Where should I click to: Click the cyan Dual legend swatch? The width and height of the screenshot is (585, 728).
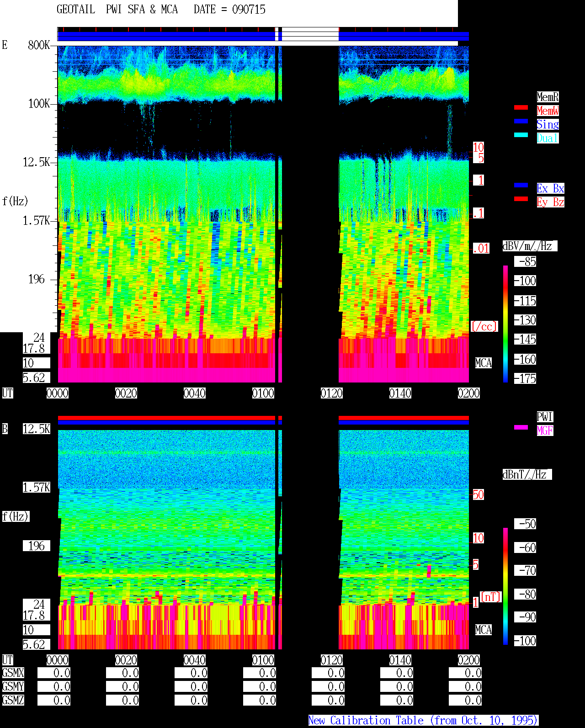pyautogui.click(x=521, y=135)
